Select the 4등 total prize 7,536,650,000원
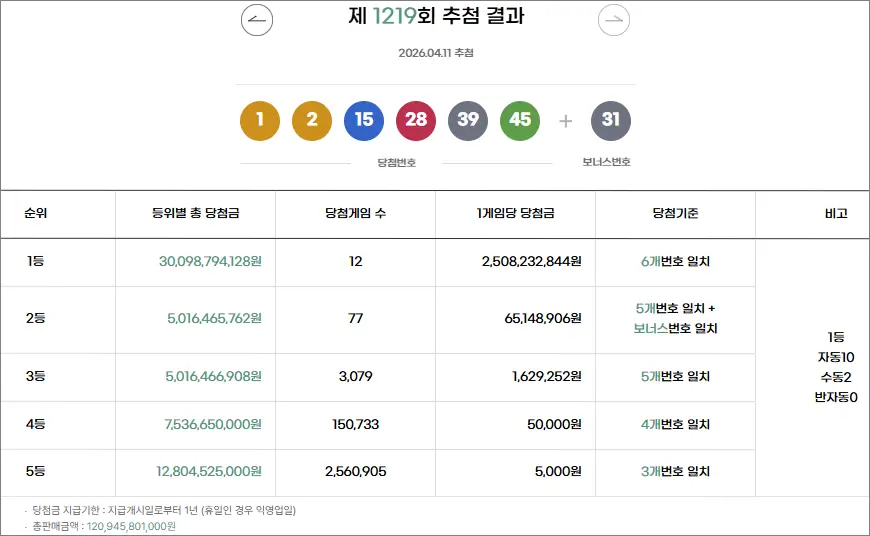The image size is (870, 536). pos(212,425)
